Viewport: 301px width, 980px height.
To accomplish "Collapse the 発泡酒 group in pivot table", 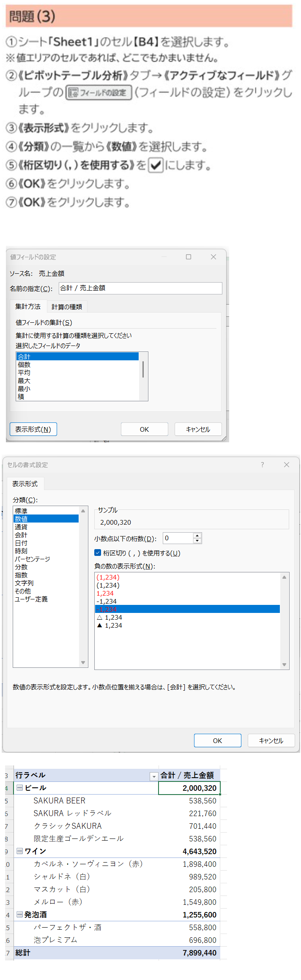I will point(19,915).
